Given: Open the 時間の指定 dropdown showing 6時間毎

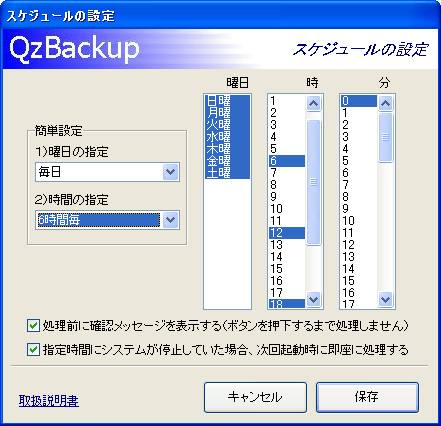Looking at the screenshot, I should 107,220.
